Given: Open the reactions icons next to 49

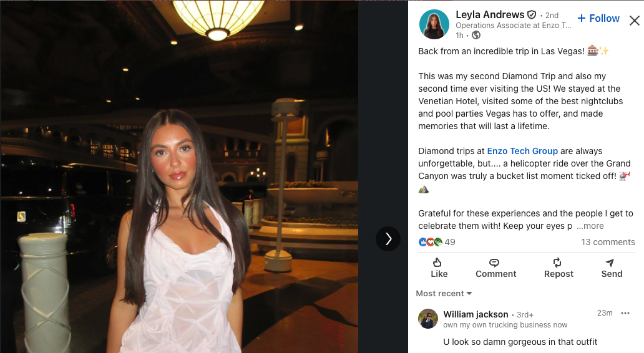Looking at the screenshot, I should click(430, 242).
